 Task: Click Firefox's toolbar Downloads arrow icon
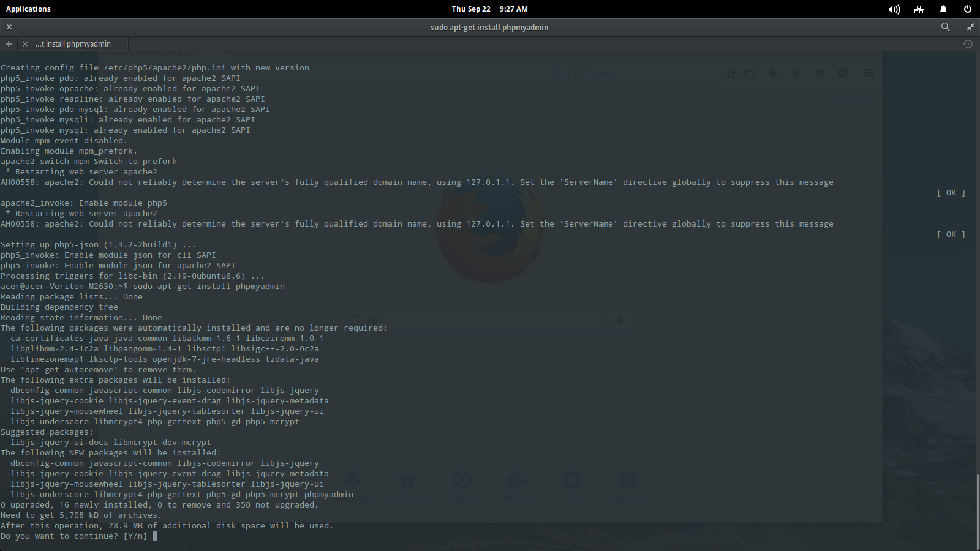(773, 73)
